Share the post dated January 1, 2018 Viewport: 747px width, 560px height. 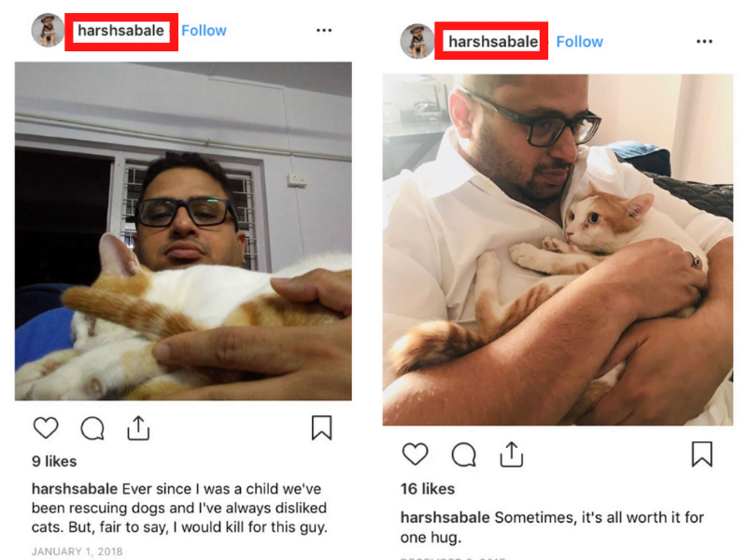tap(138, 427)
